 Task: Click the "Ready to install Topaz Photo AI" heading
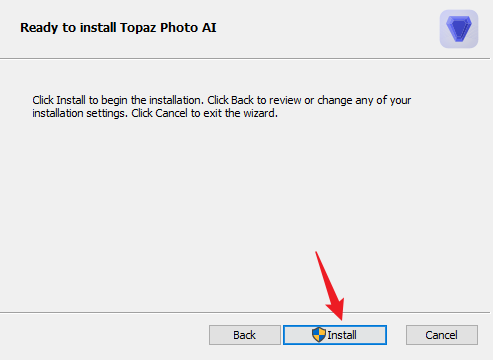pos(118,28)
